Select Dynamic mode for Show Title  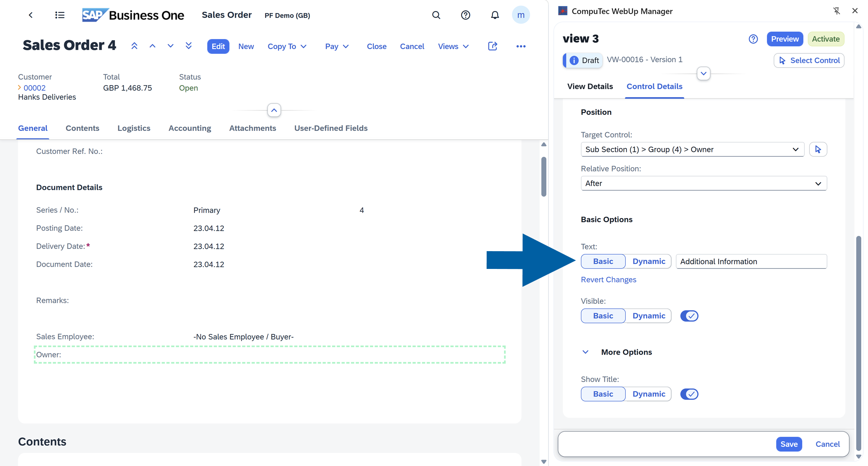[649, 394]
